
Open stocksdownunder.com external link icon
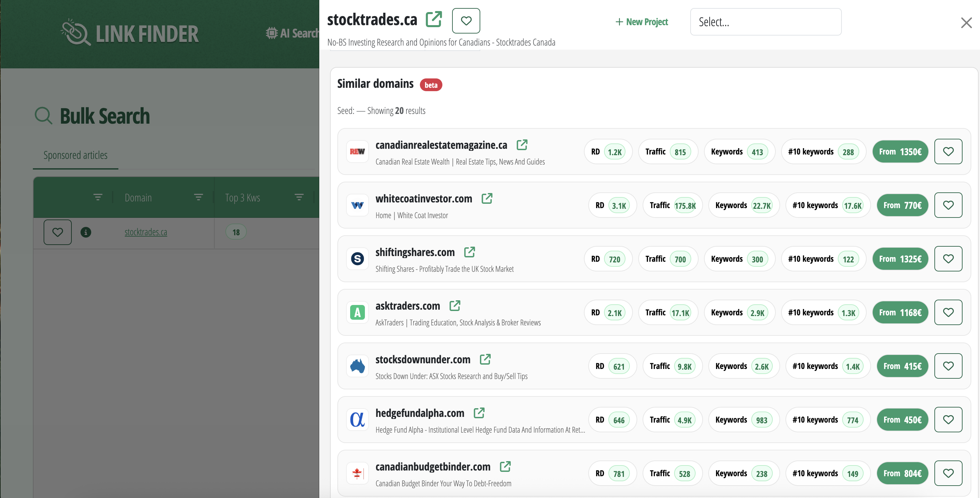click(x=485, y=359)
